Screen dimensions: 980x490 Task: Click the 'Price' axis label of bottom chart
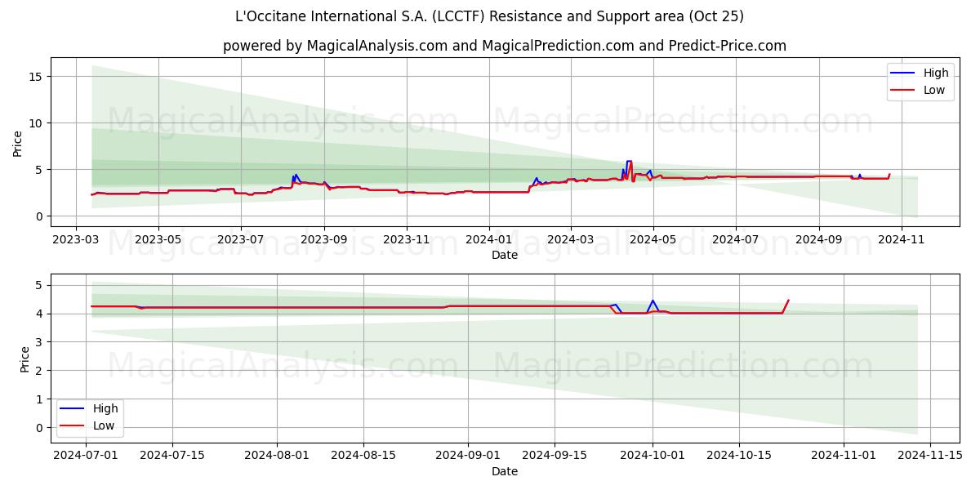pos(25,359)
